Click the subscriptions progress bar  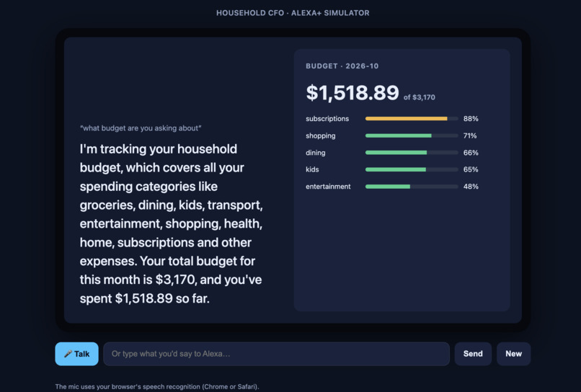pos(412,119)
